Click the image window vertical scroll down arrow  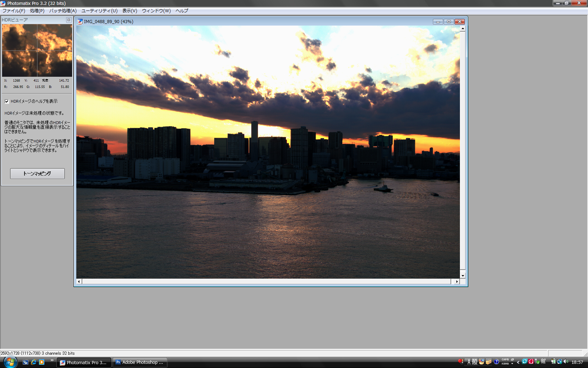pyautogui.click(x=463, y=276)
